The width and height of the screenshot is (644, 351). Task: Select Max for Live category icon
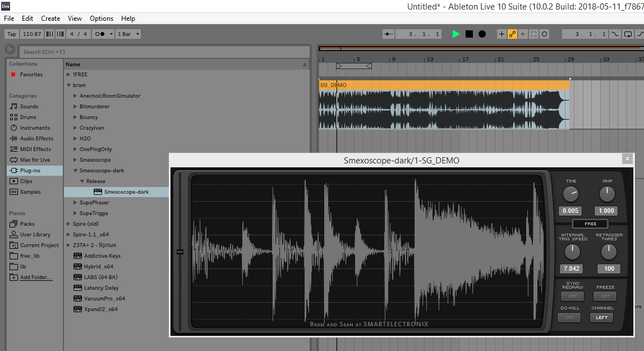[x=13, y=160]
